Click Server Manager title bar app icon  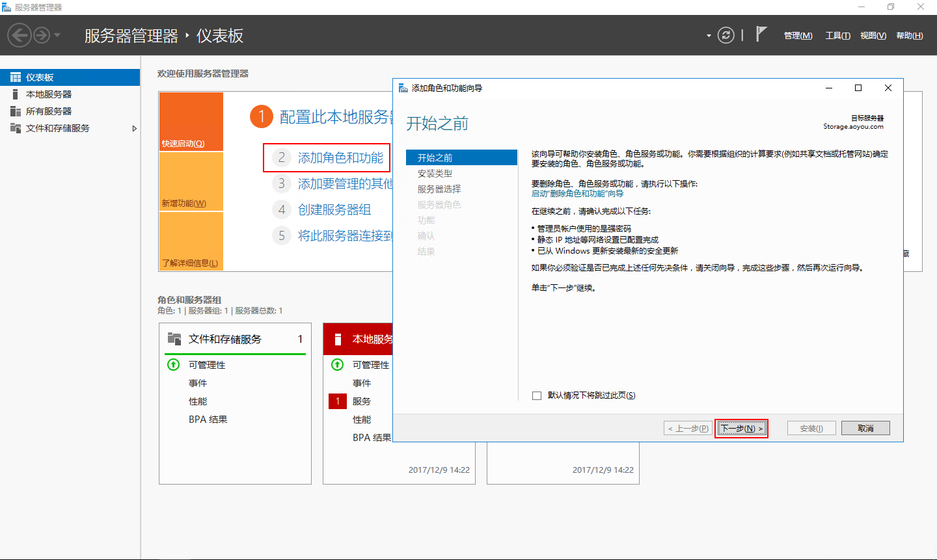pos(7,7)
